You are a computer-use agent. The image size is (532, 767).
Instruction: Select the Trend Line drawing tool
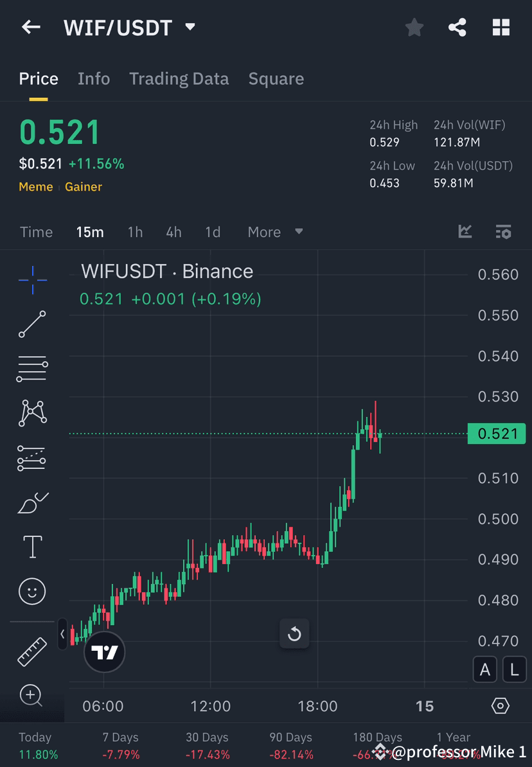(x=32, y=324)
